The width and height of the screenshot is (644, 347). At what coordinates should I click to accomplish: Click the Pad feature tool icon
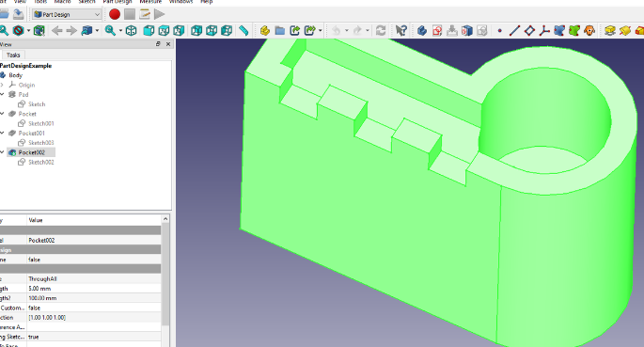[x=610, y=30]
